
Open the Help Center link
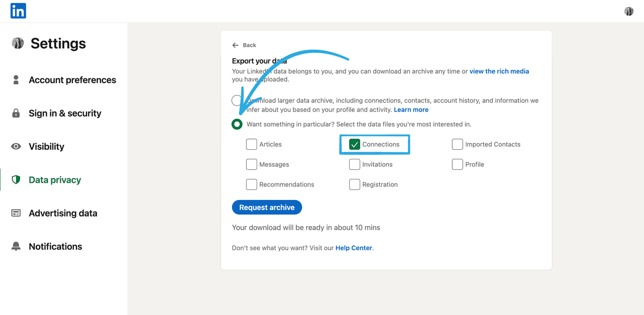[x=354, y=248]
